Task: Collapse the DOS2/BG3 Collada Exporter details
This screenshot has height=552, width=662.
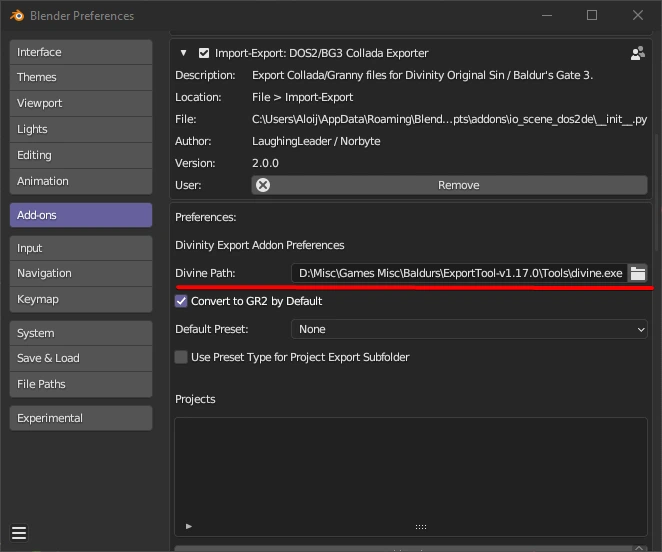Action: tap(184, 53)
